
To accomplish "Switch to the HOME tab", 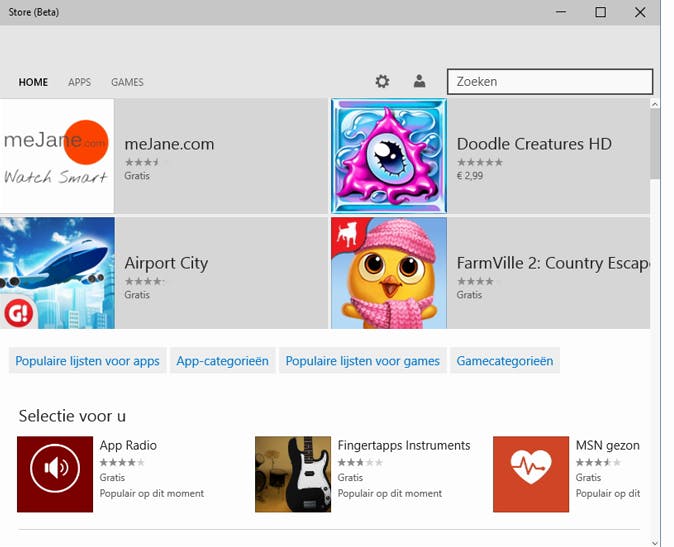I will 33,82.
